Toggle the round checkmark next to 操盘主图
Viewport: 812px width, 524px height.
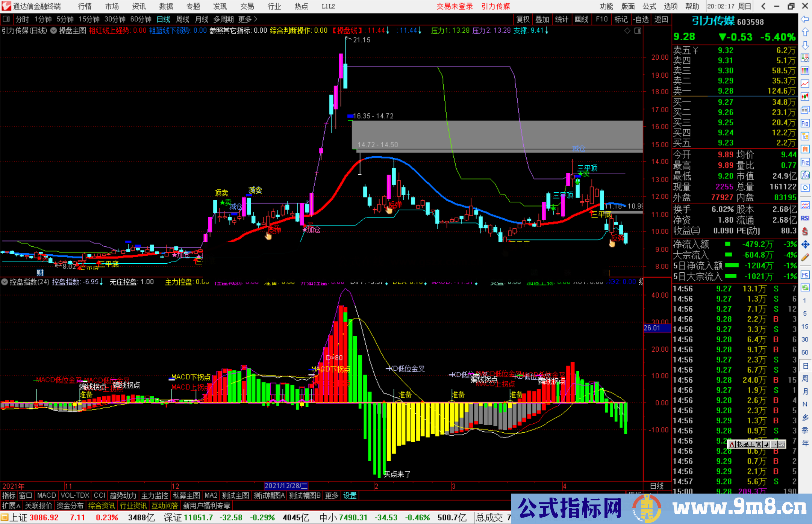pyautogui.click(x=54, y=31)
